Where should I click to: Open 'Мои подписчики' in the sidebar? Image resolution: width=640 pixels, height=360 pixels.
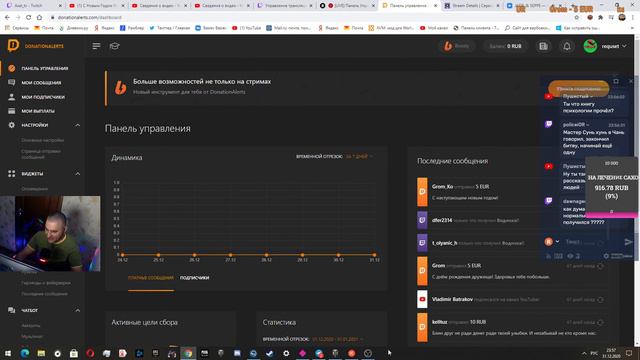tap(43, 97)
